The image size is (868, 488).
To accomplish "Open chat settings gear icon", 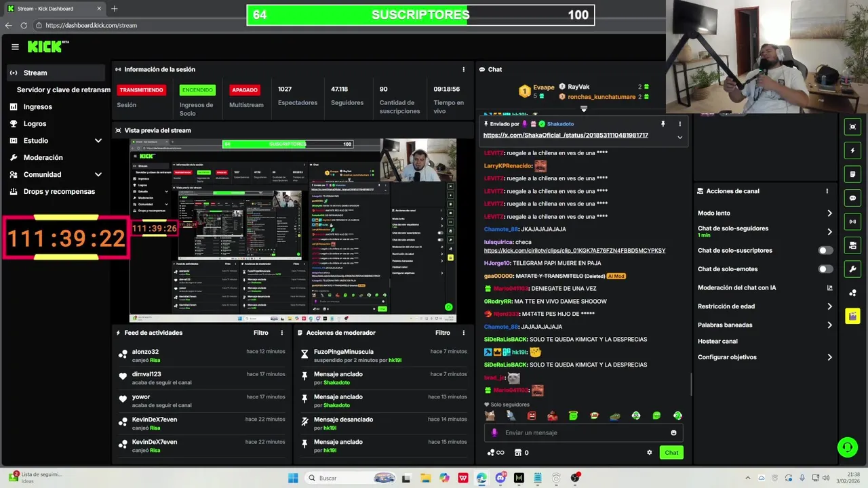I will coord(650,453).
